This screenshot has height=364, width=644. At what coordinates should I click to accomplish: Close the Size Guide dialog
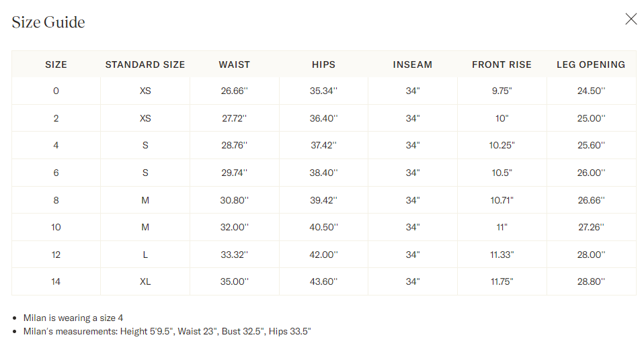[631, 19]
